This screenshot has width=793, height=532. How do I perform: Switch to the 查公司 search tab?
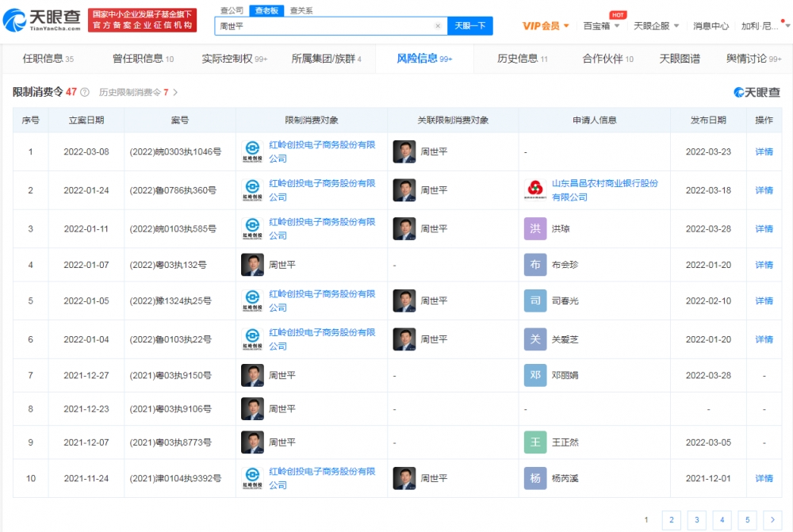[x=232, y=10]
